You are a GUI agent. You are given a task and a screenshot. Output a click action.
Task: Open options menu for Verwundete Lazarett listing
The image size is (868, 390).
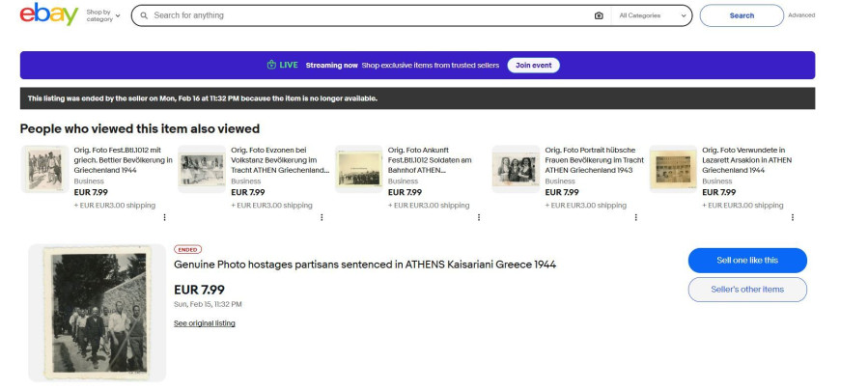click(x=793, y=217)
